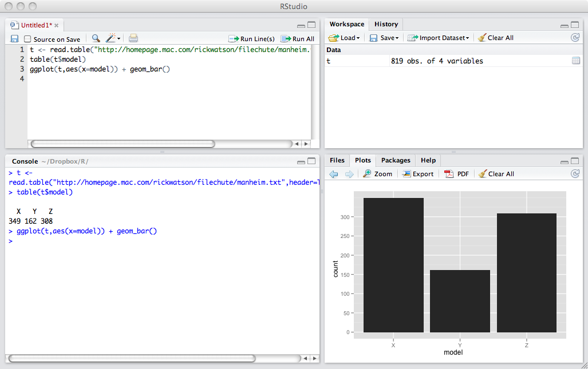588x369 pixels.
Task: Open the Files tab
Action: [x=337, y=160]
